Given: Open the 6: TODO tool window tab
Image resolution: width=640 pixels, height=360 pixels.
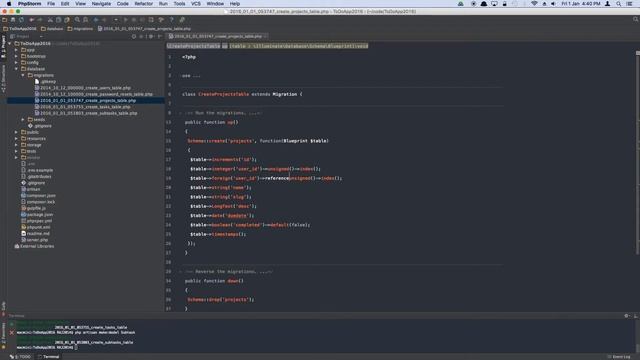Looking at the screenshot, I should pos(20,357).
